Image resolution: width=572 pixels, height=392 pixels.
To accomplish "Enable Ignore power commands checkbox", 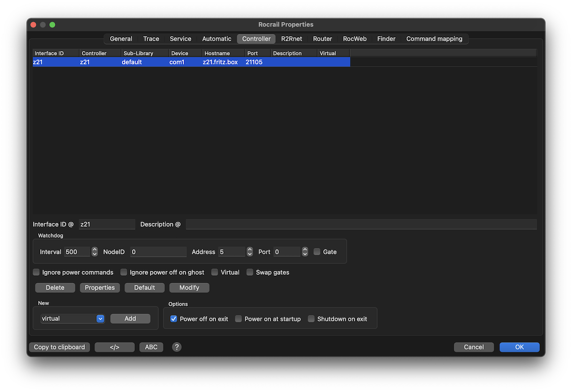I will tap(36, 272).
